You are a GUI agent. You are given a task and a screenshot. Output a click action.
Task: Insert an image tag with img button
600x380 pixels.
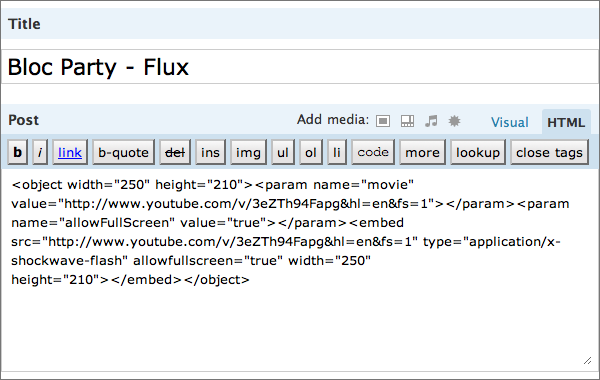coord(248,152)
